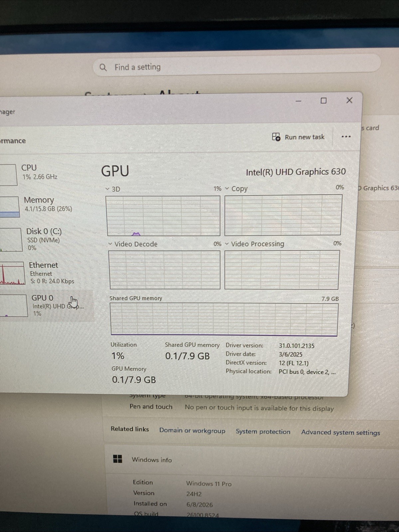Click the Copy utilization graph

point(283,215)
